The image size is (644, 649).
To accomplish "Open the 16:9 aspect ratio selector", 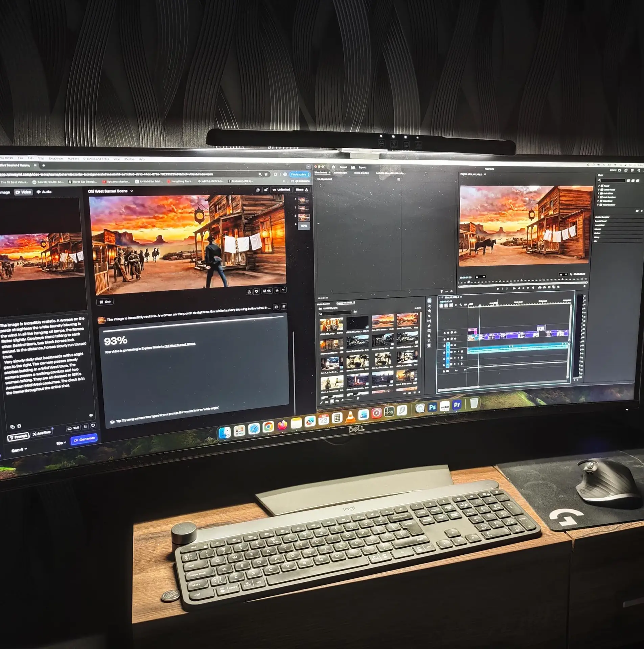I will tap(73, 428).
